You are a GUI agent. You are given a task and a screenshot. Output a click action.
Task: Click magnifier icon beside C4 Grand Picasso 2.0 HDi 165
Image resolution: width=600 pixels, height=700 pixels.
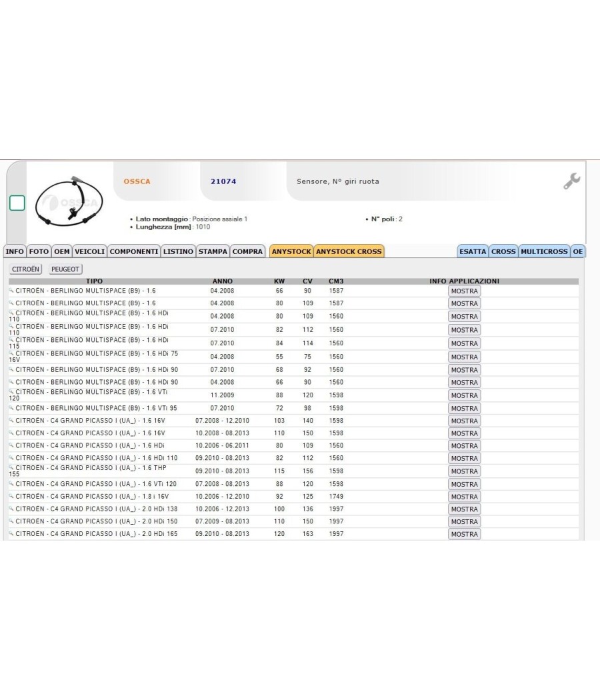pos(11,534)
